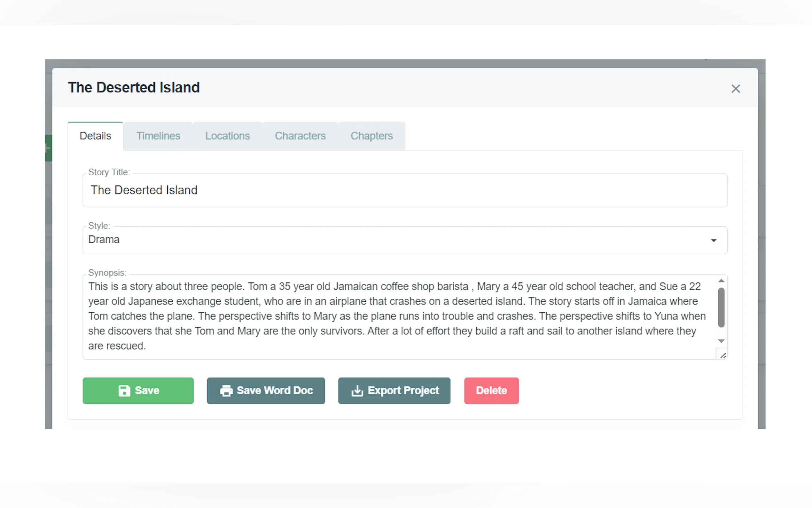This screenshot has width=812, height=508.
Task: Export the project file
Action: (x=394, y=391)
